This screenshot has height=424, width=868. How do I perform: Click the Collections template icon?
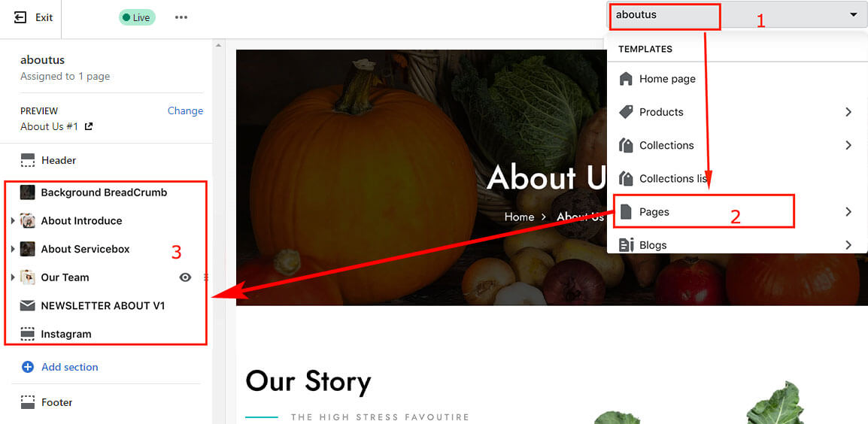click(x=626, y=146)
